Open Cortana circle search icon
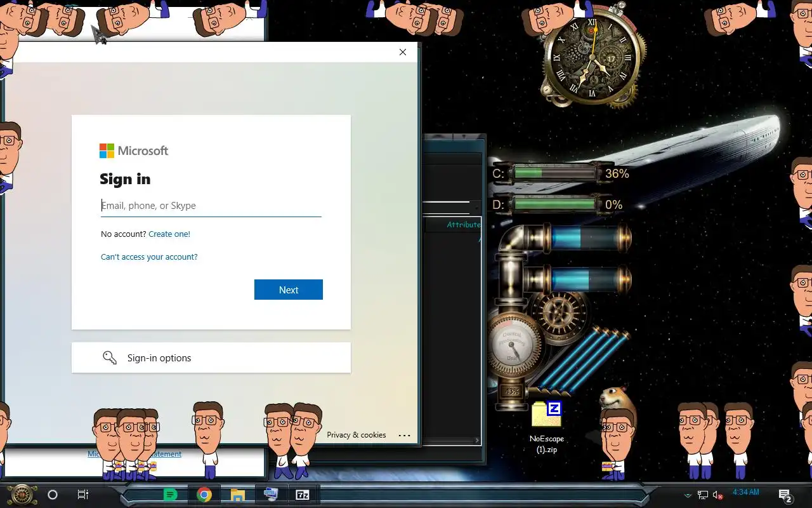Viewport: 812px width, 508px height. point(53,495)
